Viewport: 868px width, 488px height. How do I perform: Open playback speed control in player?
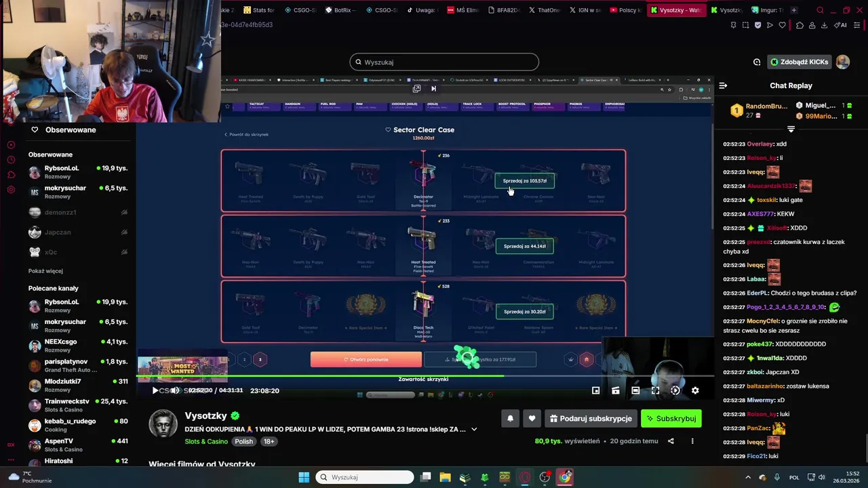675,390
